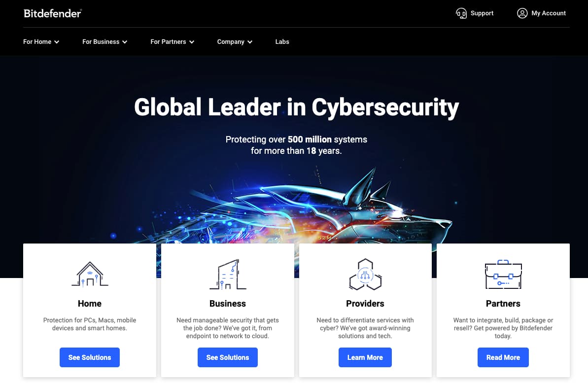588x385 pixels.
Task: Open the Support link text
Action: pos(482,13)
